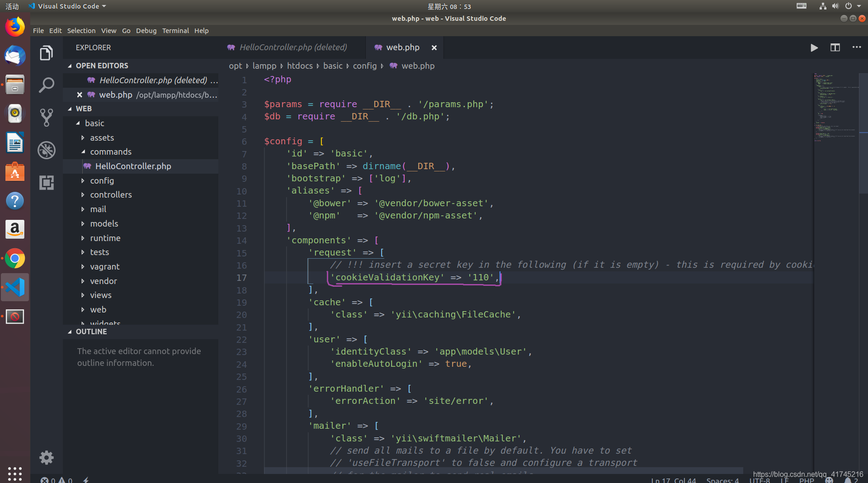The width and height of the screenshot is (868, 483).
Task: Switch to HelloController.php (deleted) tab
Action: [x=293, y=47]
